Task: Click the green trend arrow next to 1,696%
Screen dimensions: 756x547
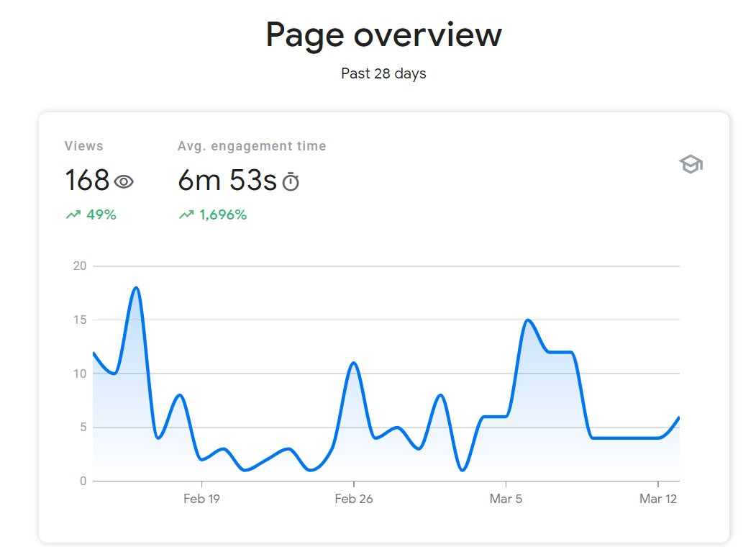Action: click(x=186, y=214)
